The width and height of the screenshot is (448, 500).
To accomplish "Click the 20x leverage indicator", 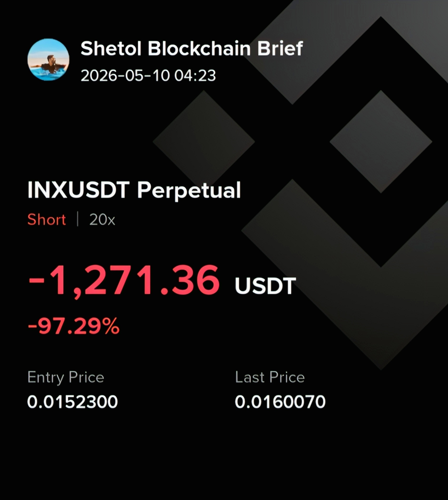I will click(102, 219).
